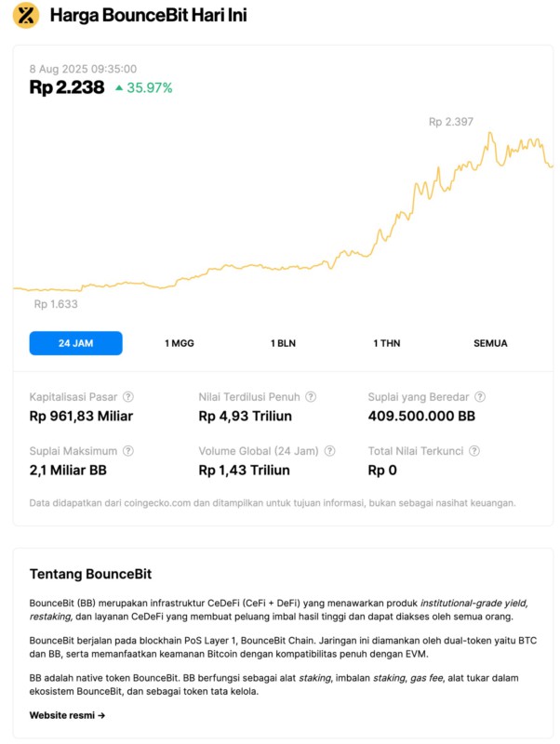Image resolution: width=560 pixels, height=744 pixels.
Task: Open info icon beside Kapitalisasi Pasar
Action: coord(128,397)
